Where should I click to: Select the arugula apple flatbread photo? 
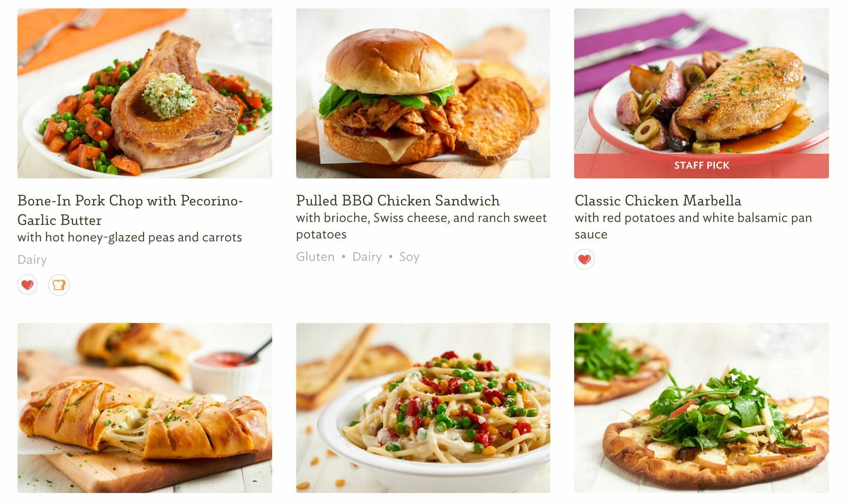click(701, 408)
